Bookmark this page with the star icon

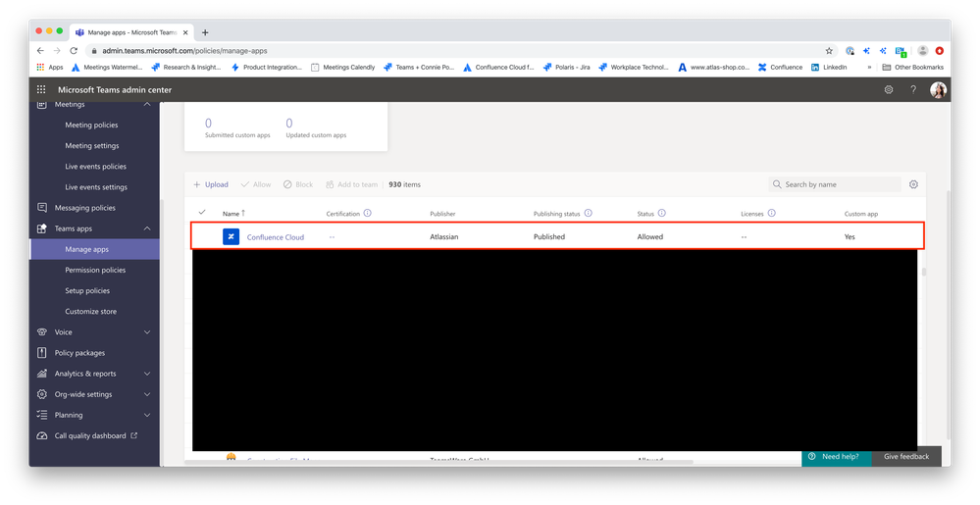[x=829, y=51]
